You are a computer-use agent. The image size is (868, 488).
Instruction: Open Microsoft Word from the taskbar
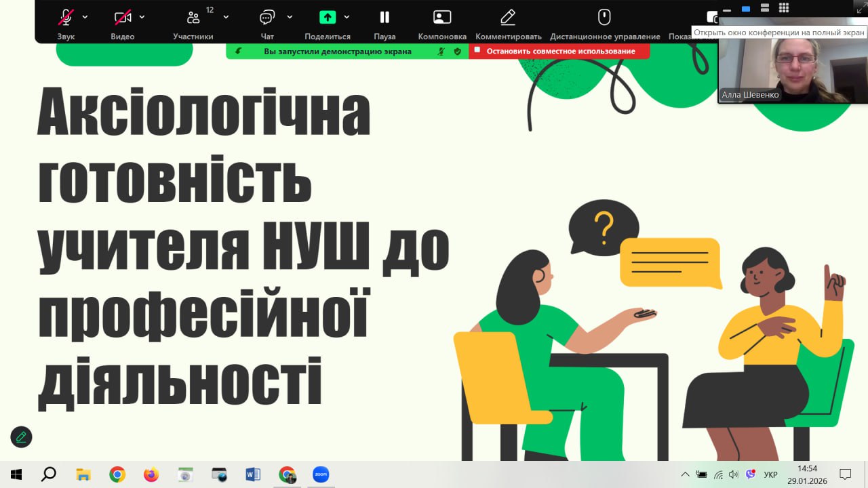point(253,474)
